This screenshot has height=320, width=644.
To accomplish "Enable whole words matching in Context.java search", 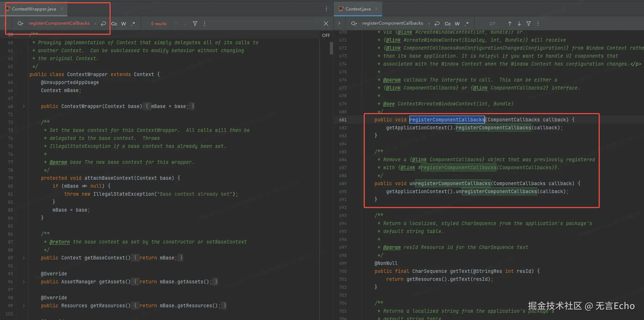I will [457, 24].
